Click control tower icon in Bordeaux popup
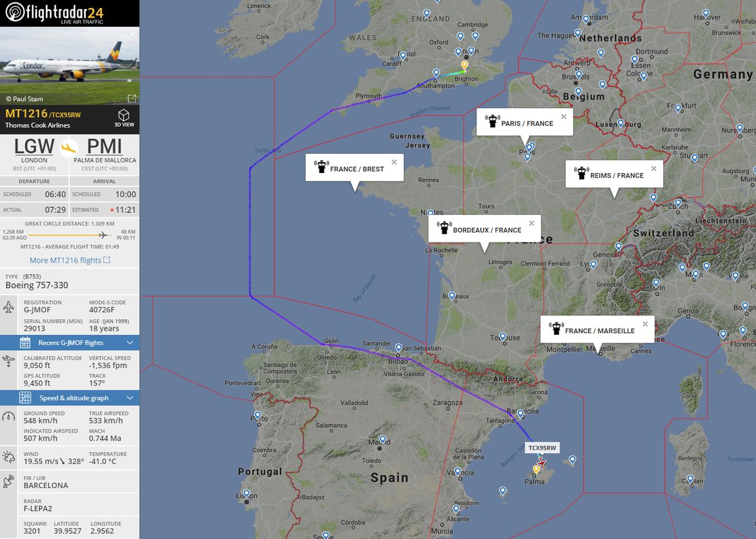Viewport: 756px width, 539px height. (x=444, y=229)
